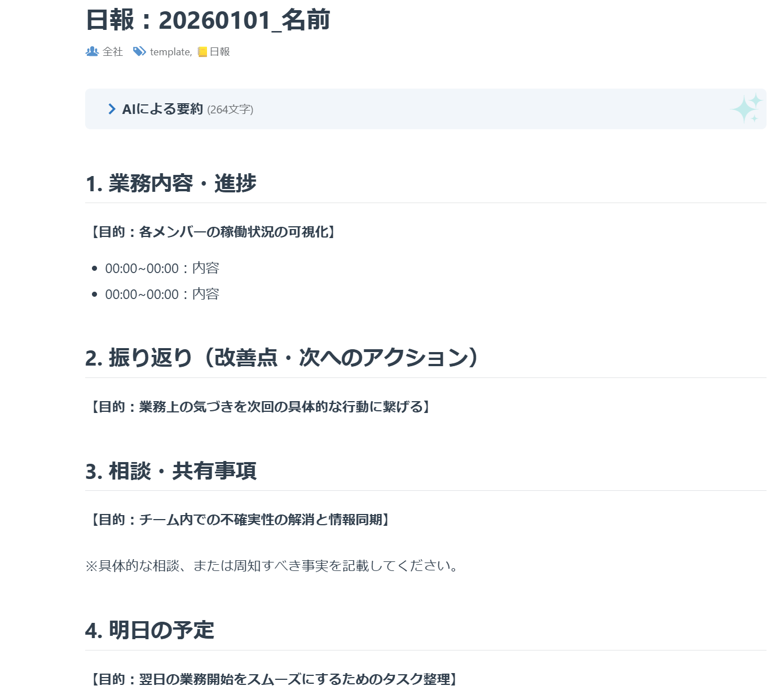Click the ※具体的な相談 note text
Viewport: 784px width, 690px height.
tap(273, 566)
